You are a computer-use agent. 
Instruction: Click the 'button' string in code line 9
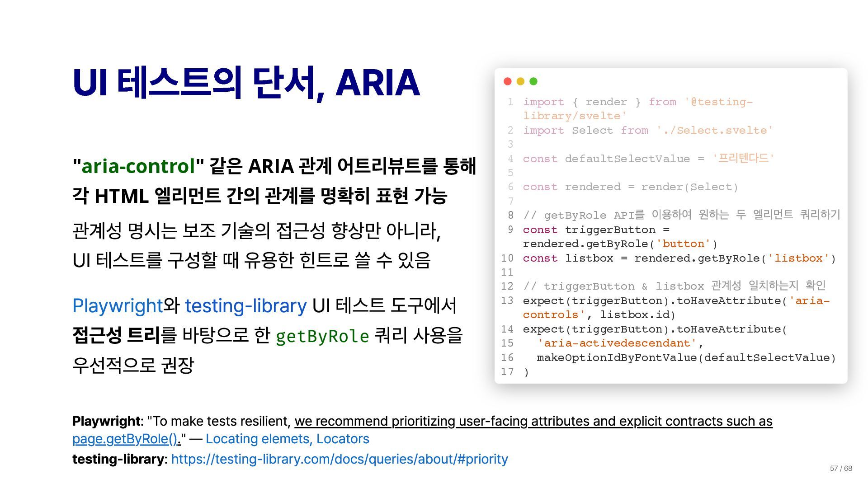pos(684,244)
